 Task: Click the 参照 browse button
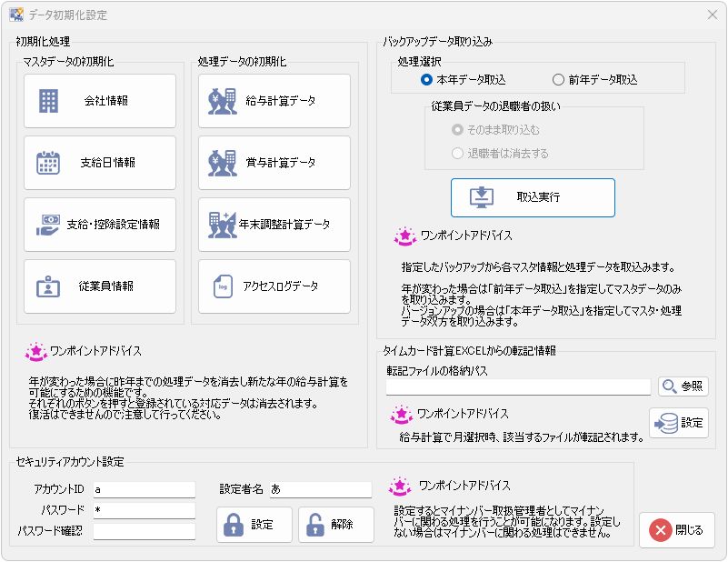(x=683, y=386)
